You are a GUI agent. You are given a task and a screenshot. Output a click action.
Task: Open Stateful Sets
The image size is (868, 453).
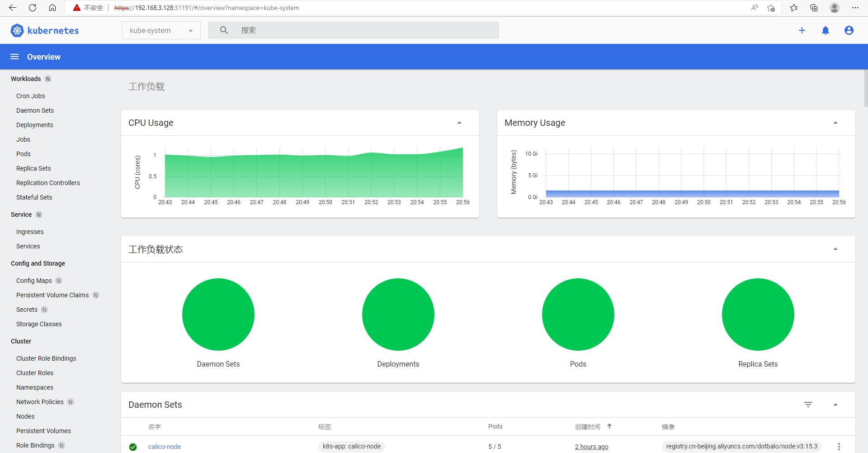34,197
